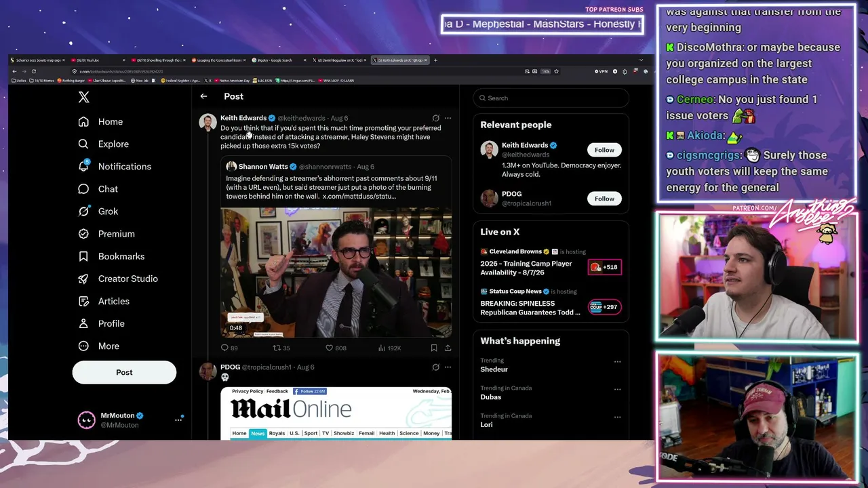Viewport: 868px width, 488px height.
Task: Open the quoted Shannon Watts post
Action: point(336,247)
